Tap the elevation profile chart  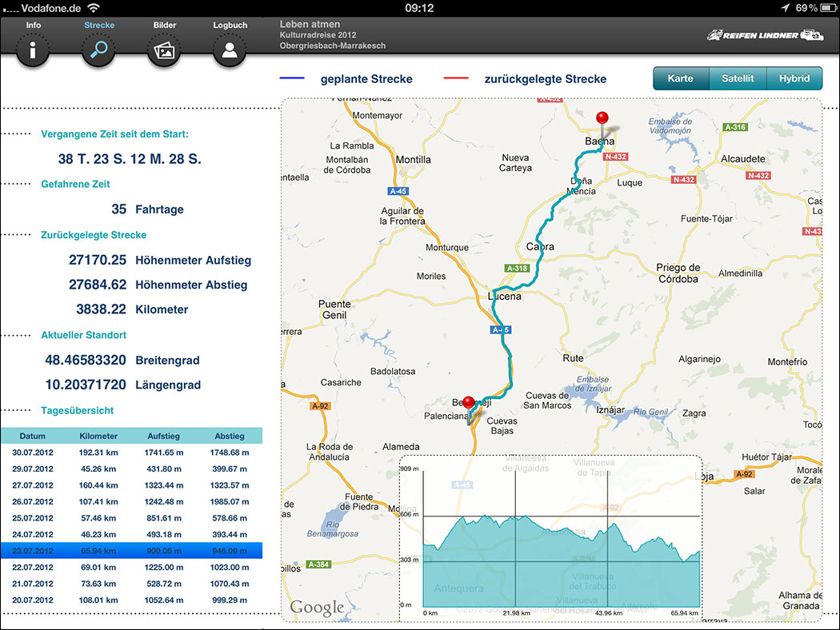pyautogui.click(x=550, y=538)
